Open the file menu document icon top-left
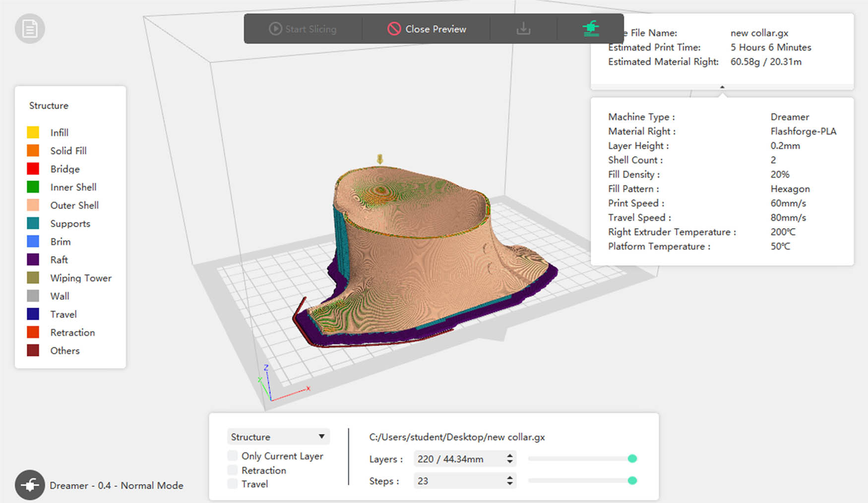This screenshot has height=503, width=868. (x=30, y=28)
